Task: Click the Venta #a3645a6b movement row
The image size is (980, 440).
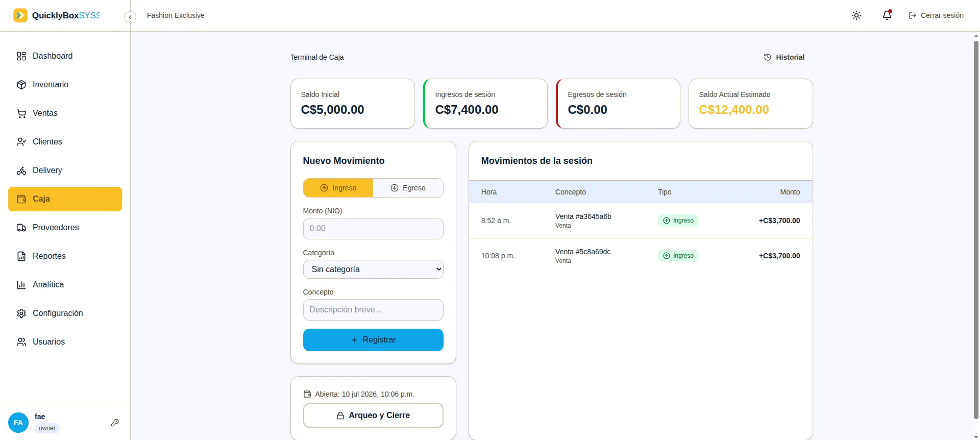Action: tap(641, 221)
